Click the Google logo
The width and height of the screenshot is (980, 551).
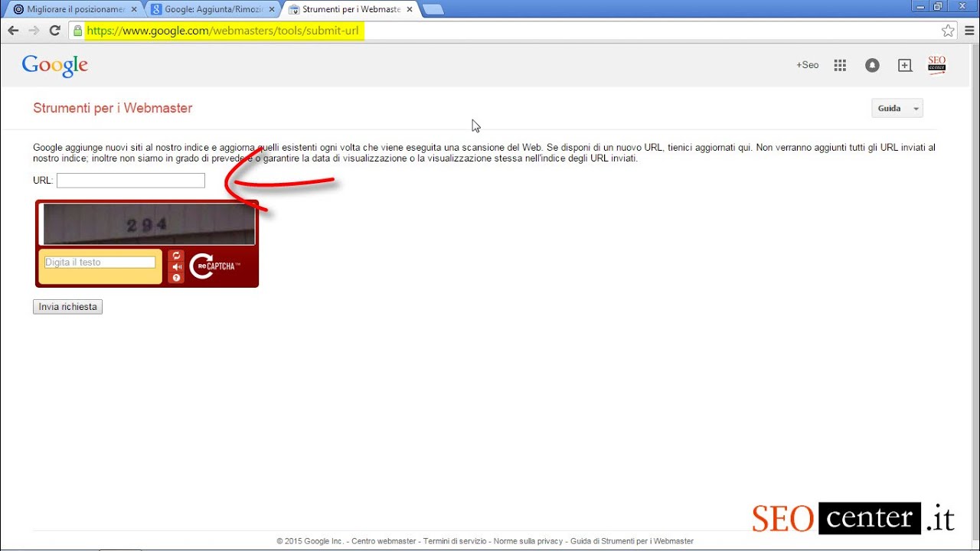click(55, 66)
